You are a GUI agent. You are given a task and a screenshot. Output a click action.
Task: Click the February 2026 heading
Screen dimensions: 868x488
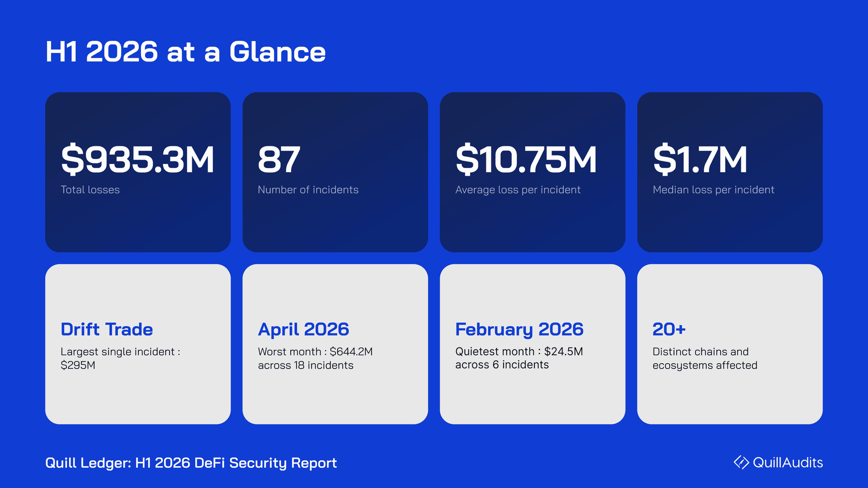pos(519,330)
